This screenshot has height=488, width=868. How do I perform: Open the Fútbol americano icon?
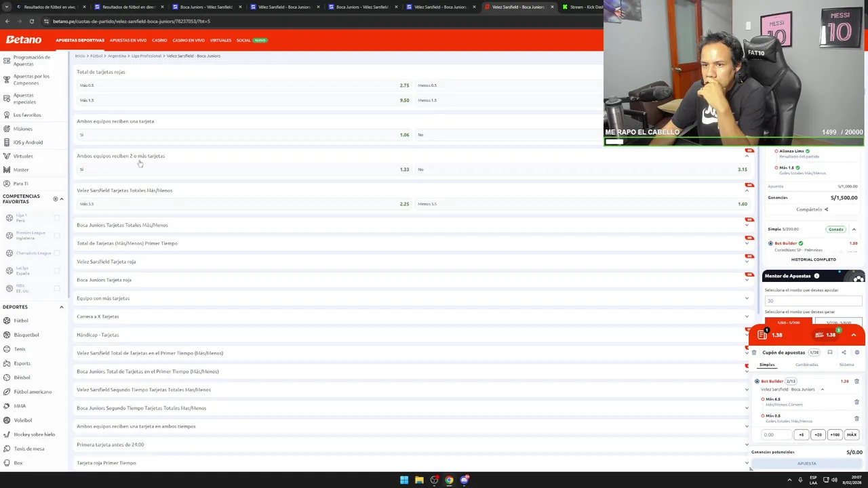tap(7, 392)
